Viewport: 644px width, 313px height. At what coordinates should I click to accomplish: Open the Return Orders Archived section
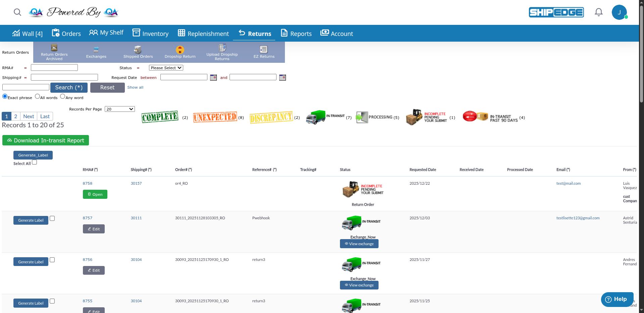coord(54,52)
